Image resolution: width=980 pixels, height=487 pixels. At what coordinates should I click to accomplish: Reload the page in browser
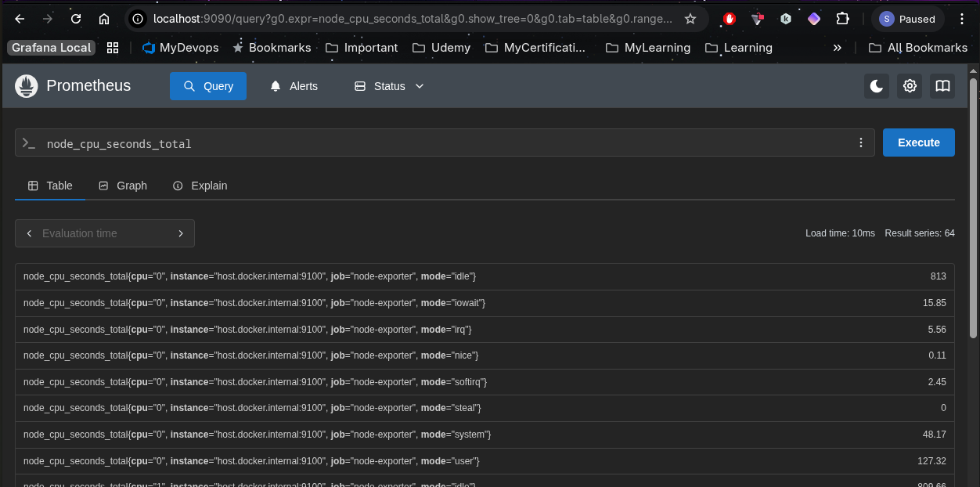coord(75,19)
